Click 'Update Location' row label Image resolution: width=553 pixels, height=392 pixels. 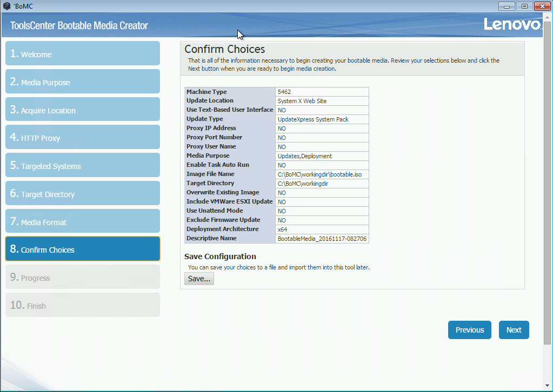tap(210, 100)
